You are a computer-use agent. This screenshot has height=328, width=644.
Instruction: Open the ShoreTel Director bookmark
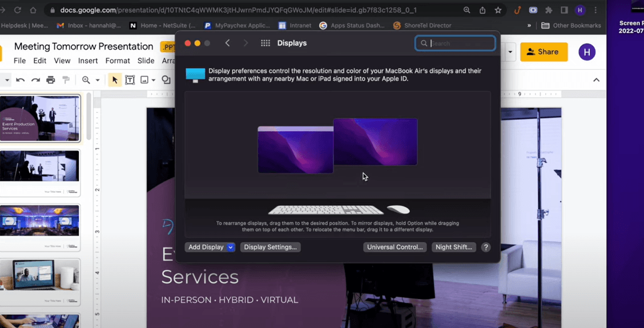coord(422,26)
